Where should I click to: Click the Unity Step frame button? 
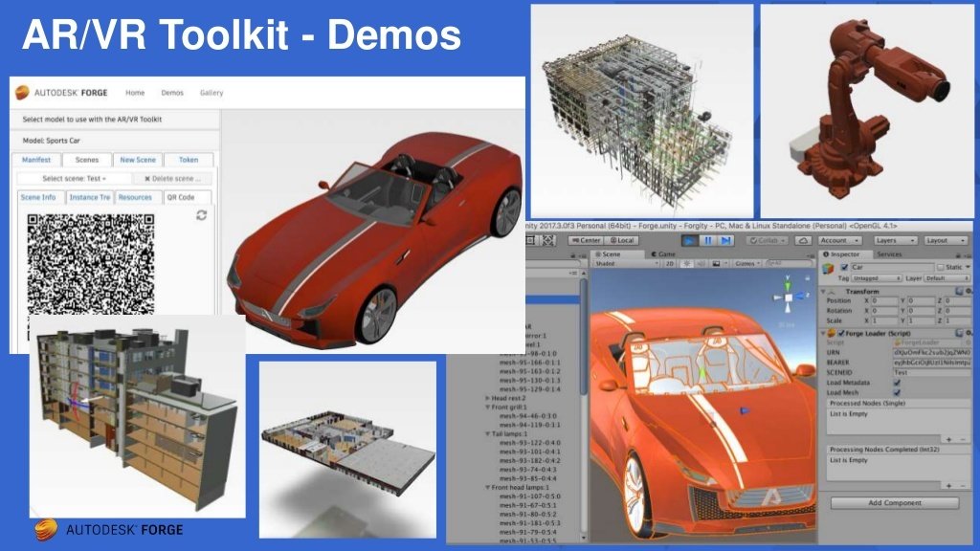[725, 240]
